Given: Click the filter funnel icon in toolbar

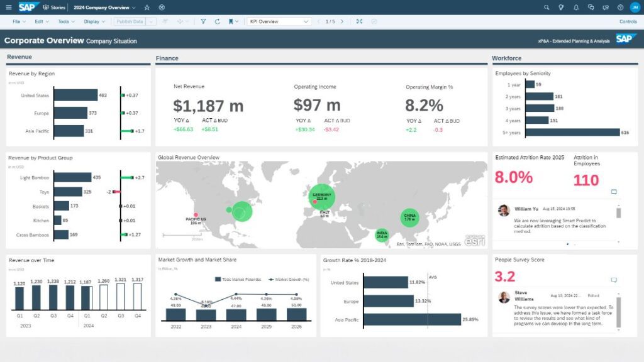Looking at the screenshot, I should 203,21.
